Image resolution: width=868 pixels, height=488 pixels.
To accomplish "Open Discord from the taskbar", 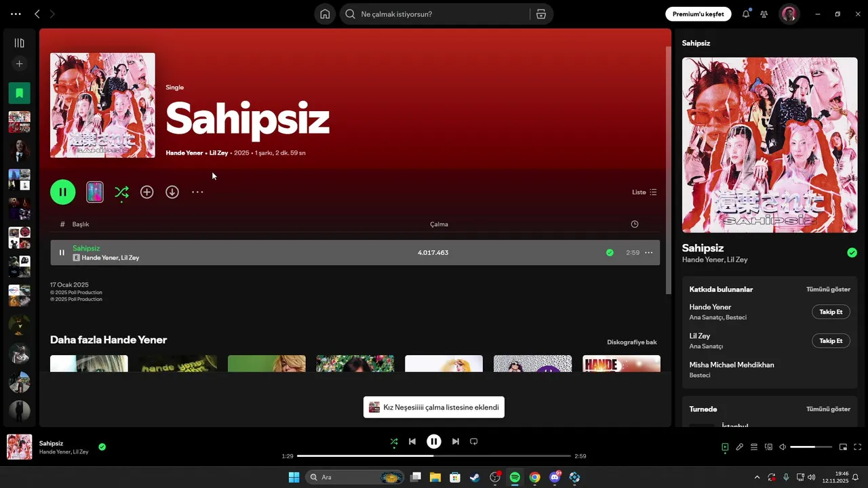I will (555, 477).
